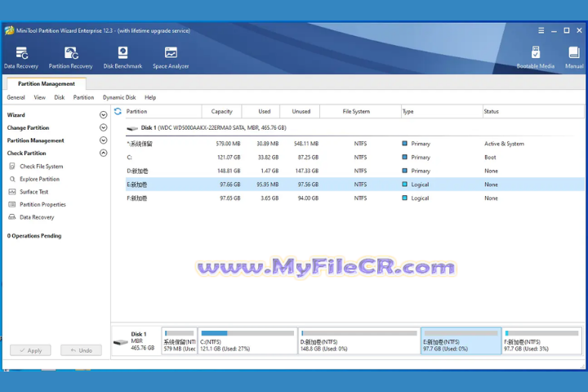Screen dimensions: 588x392
Task: Select F:(NTFS) 97.7 GB block in disk map
Action: pyautogui.click(x=541, y=341)
